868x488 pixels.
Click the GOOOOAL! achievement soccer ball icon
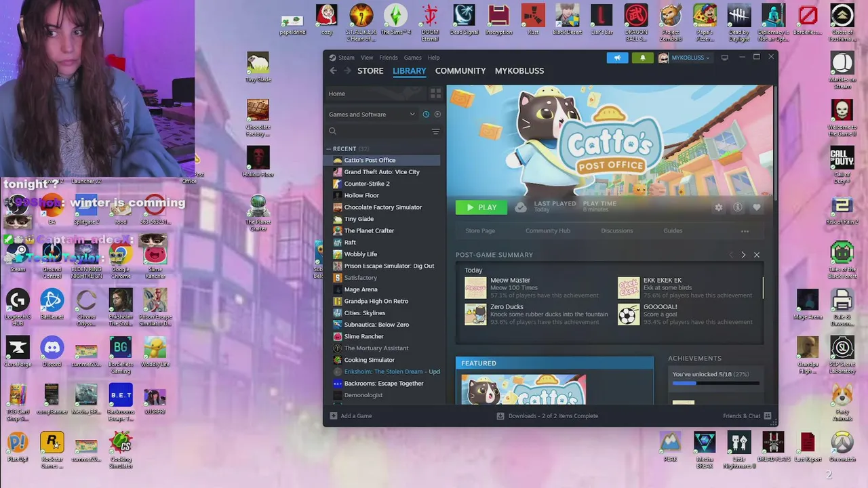[629, 314]
